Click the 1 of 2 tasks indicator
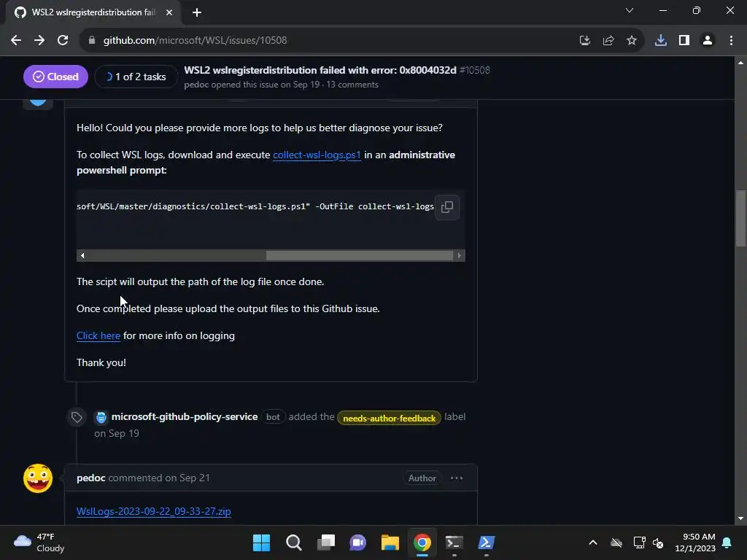Image resolution: width=747 pixels, height=560 pixels. tap(136, 77)
